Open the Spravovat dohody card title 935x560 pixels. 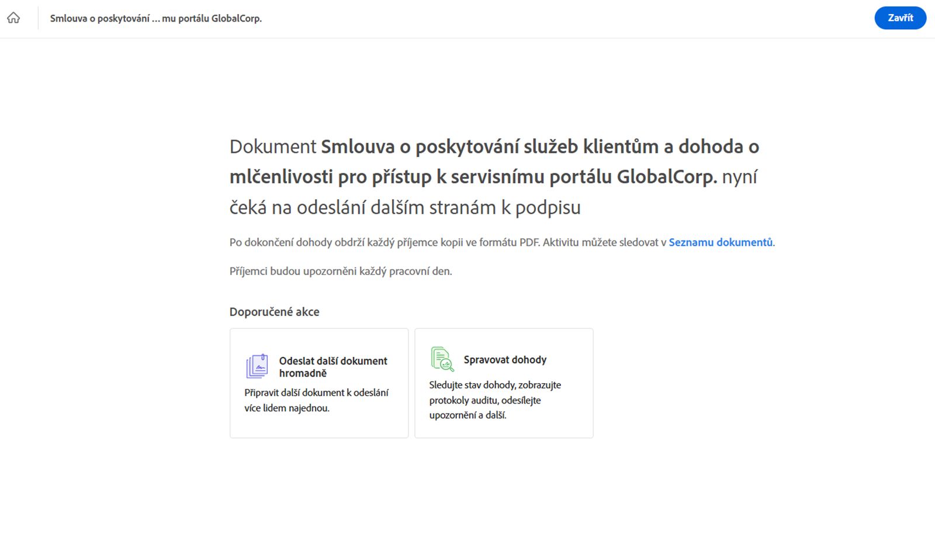point(505,360)
